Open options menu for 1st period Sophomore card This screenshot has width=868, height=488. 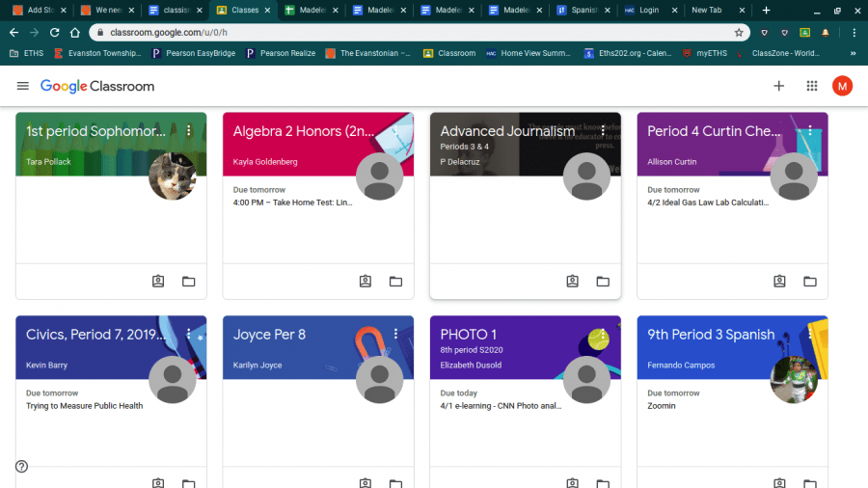tap(189, 130)
